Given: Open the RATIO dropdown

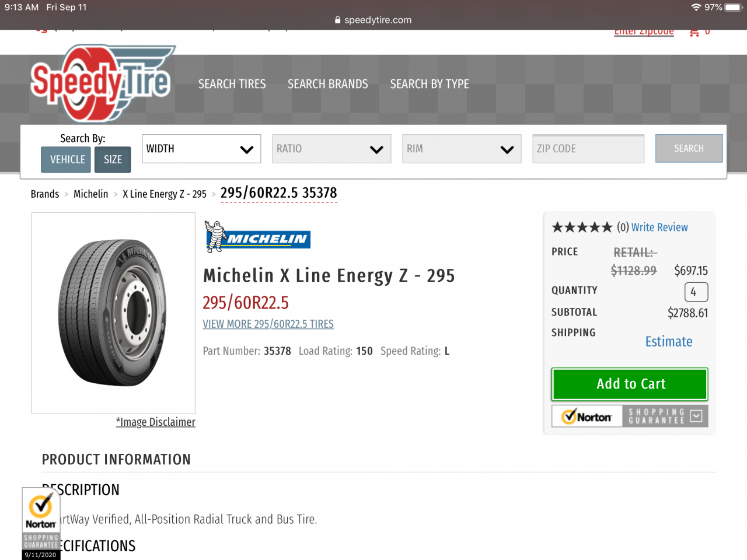Looking at the screenshot, I should [x=331, y=149].
